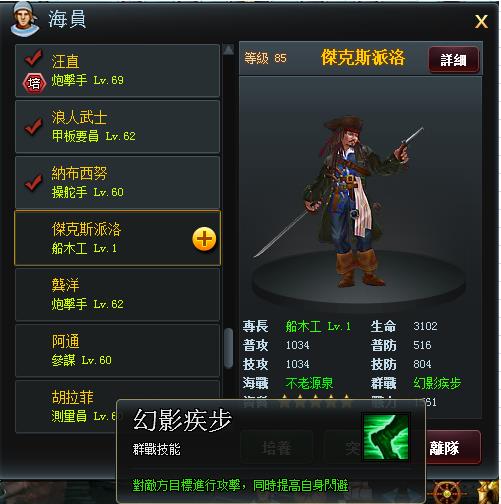Click the green 船木工 Lv.1 specialty
The height and width of the screenshot is (504, 501).
coord(318,326)
